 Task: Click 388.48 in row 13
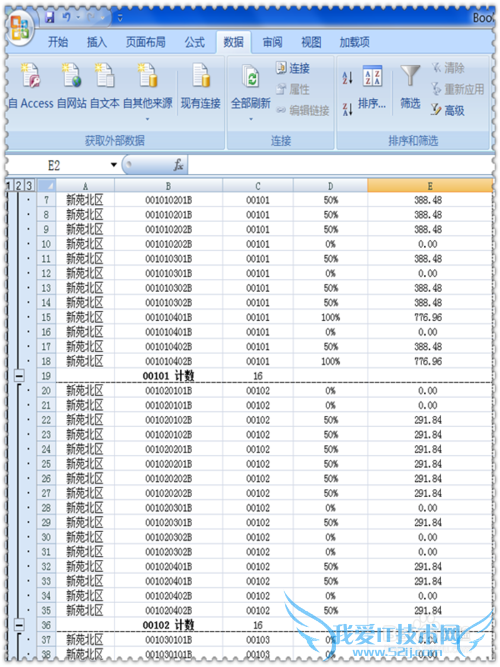point(429,288)
